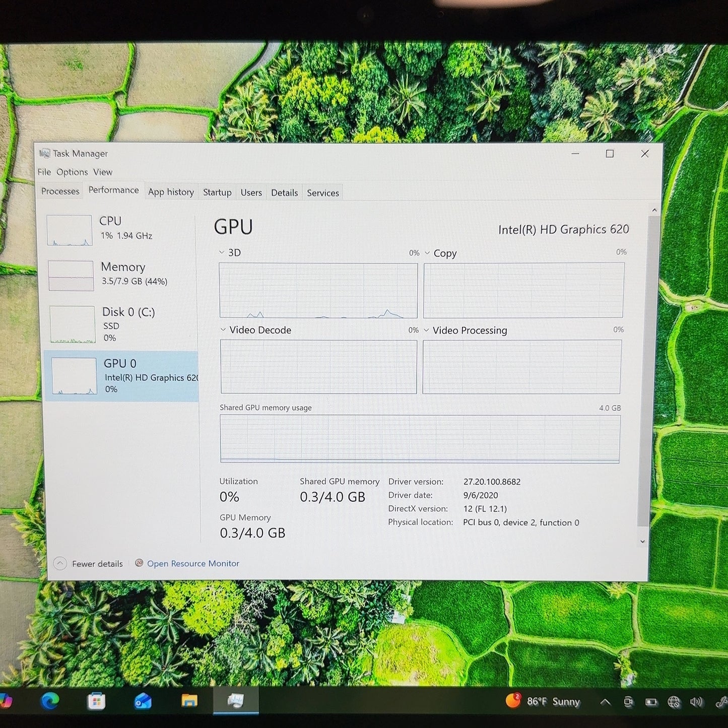Click the scroll down arrow of scrollbar

pyautogui.click(x=642, y=541)
